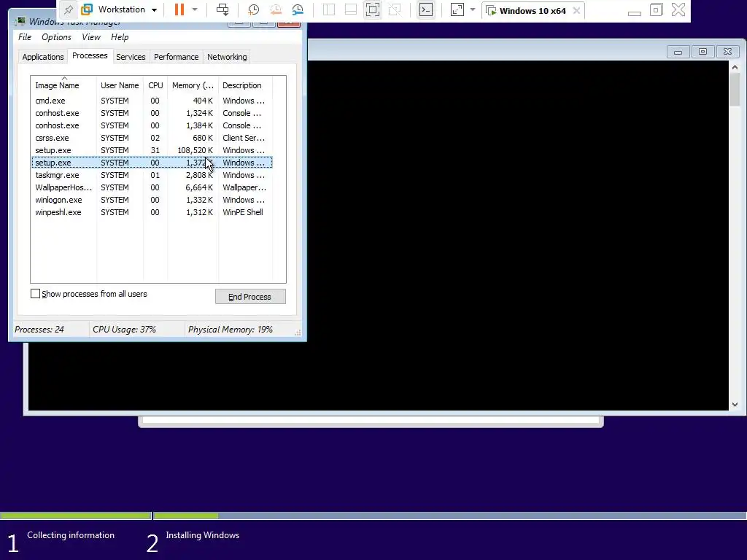747x560 pixels.
Task: Select the WallpaperHost process row
Action: click(x=152, y=187)
